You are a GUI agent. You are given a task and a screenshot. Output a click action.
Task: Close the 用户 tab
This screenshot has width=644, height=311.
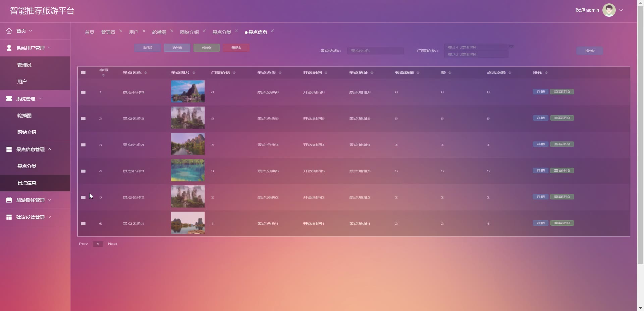pos(144,31)
